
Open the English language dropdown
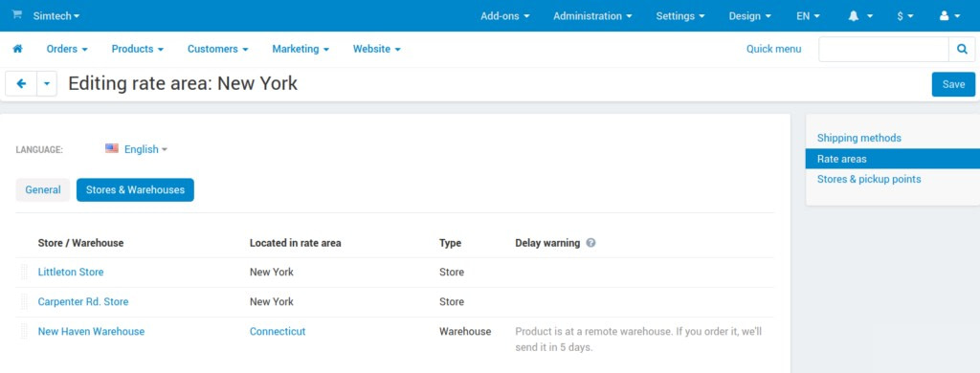click(145, 149)
